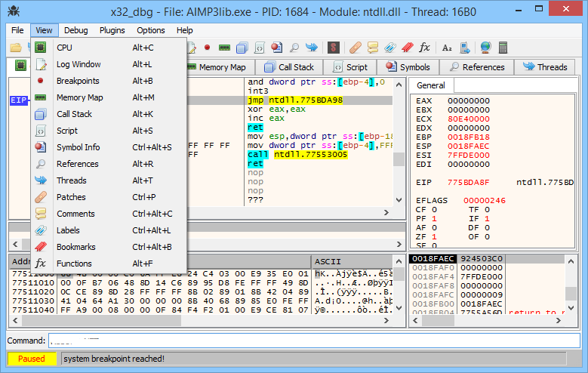Choose References in View menu

point(109,164)
